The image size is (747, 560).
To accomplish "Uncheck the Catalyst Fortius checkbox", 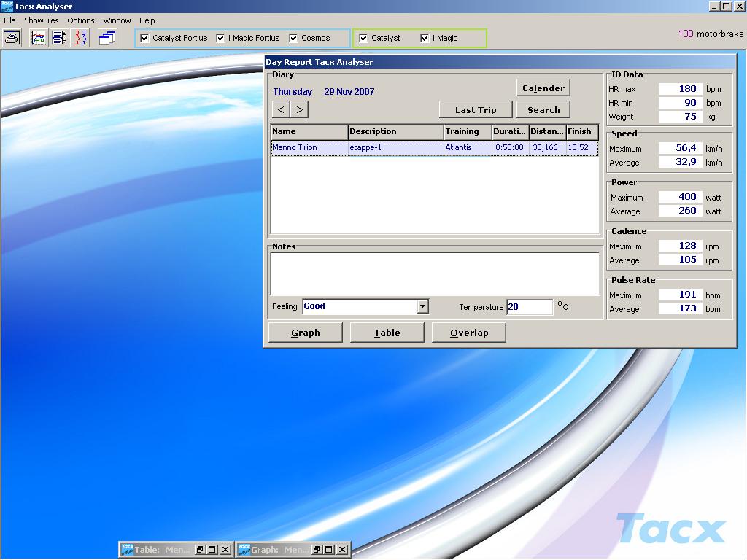I will click(144, 38).
